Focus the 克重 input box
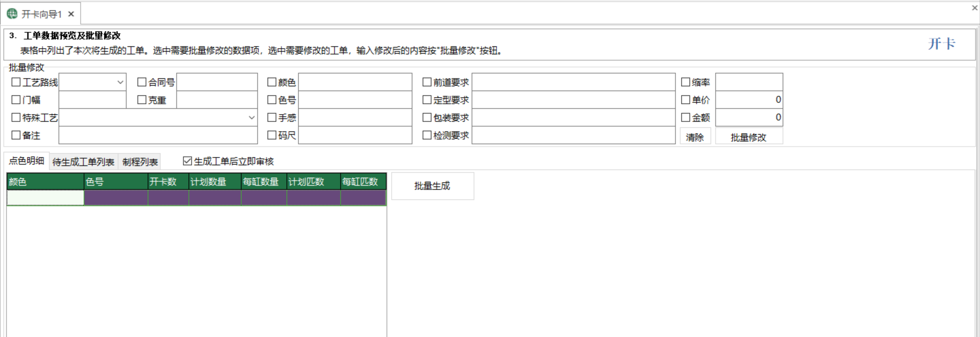Viewport: 980px width, 337px height. 217,100
